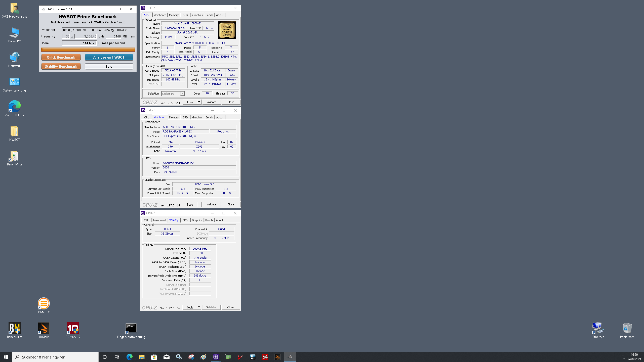Image resolution: width=644 pixels, height=362 pixels.
Task: Open AIDA64 from taskbar
Action: click(265, 357)
